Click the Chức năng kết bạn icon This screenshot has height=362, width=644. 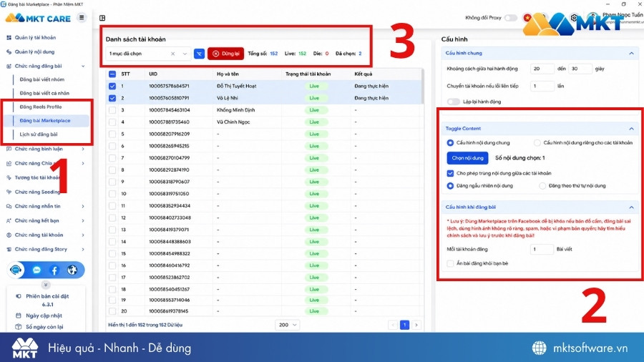(x=9, y=221)
